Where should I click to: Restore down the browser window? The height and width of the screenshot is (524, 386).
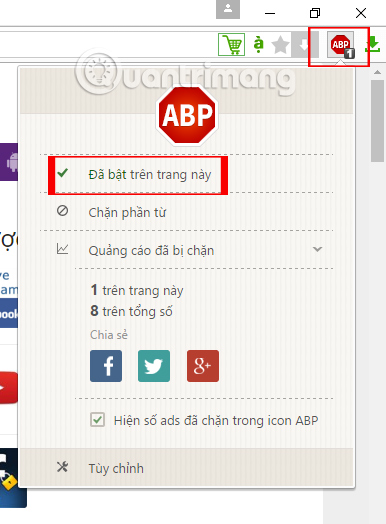(315, 13)
